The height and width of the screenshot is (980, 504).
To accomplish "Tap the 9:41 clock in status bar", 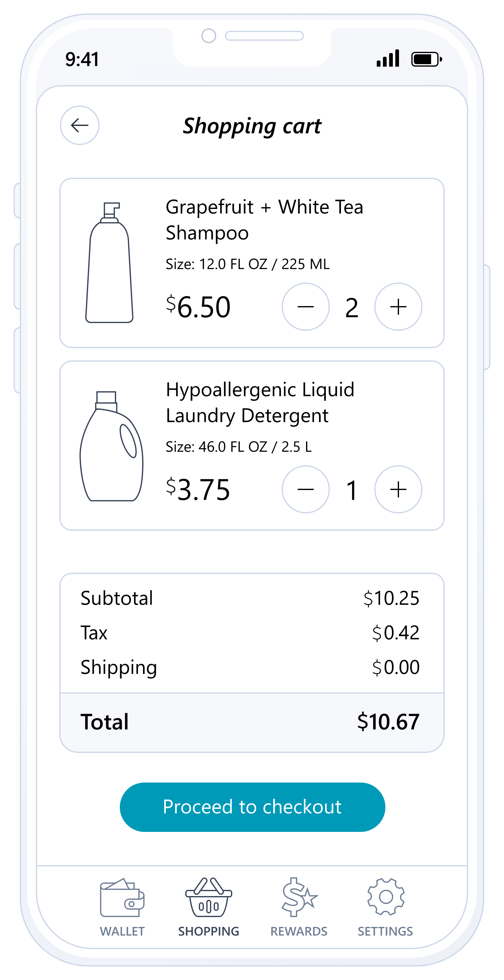I will [82, 59].
